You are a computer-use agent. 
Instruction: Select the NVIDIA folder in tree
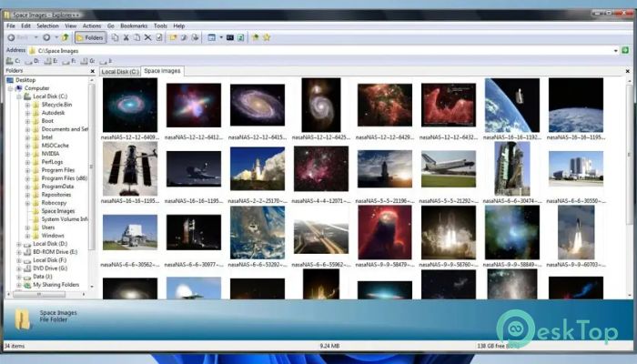(x=50, y=154)
